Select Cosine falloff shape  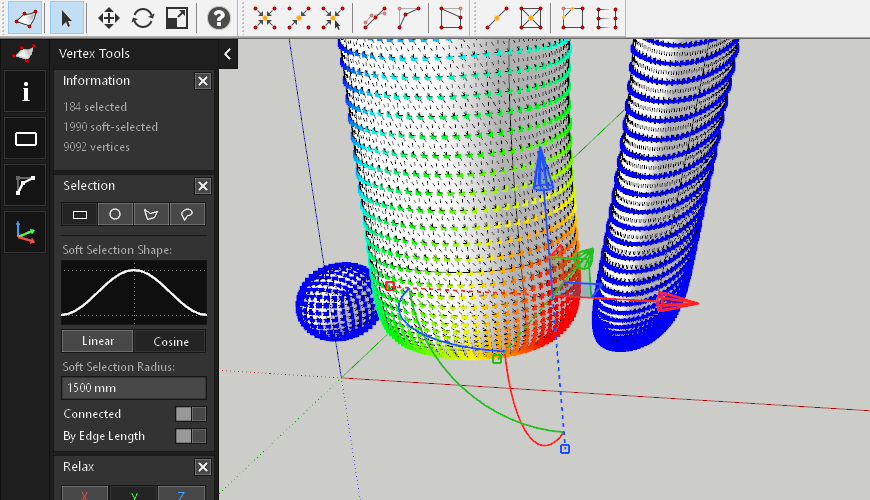coord(170,341)
